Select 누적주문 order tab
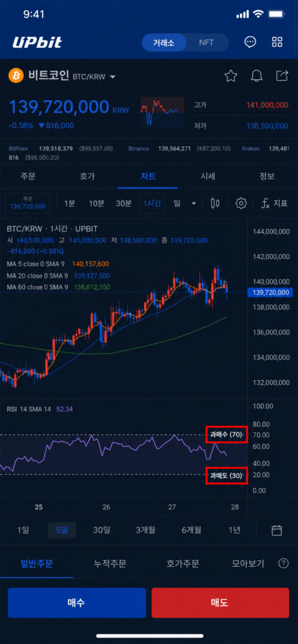This screenshot has height=644, width=298. (110, 563)
